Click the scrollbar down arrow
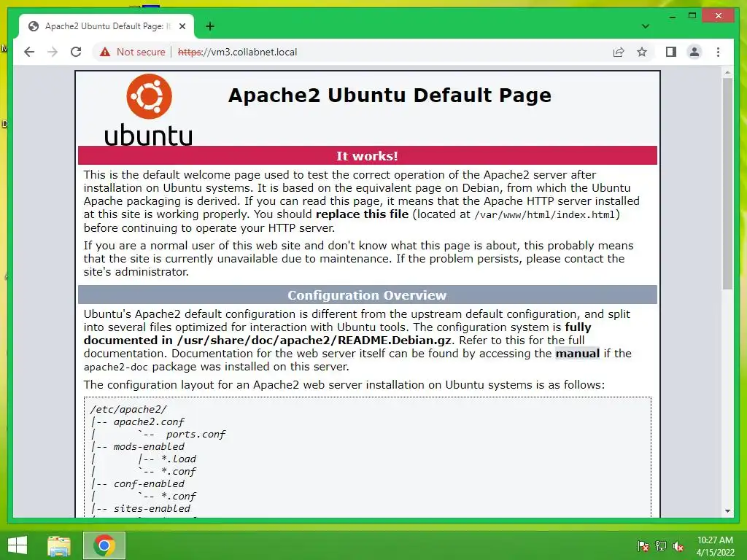The image size is (747, 560). point(727,510)
